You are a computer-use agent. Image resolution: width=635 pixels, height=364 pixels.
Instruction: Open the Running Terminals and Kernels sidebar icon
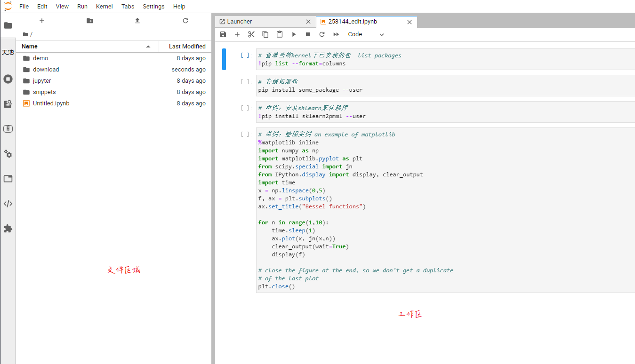tap(8, 79)
